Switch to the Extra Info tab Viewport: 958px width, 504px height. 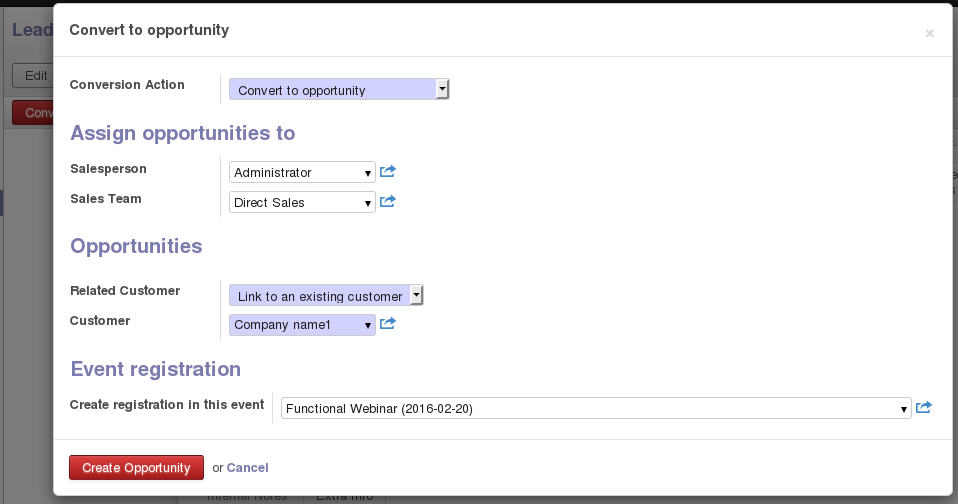[344, 497]
